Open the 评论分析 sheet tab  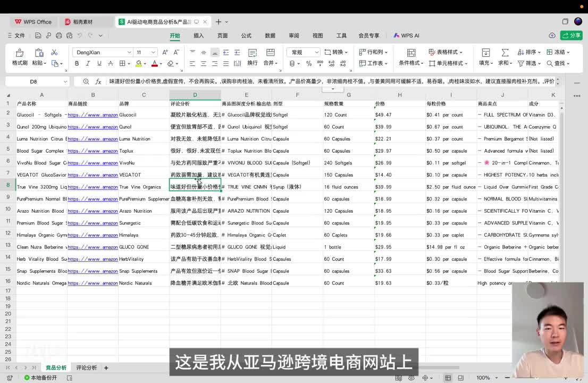click(x=86, y=368)
